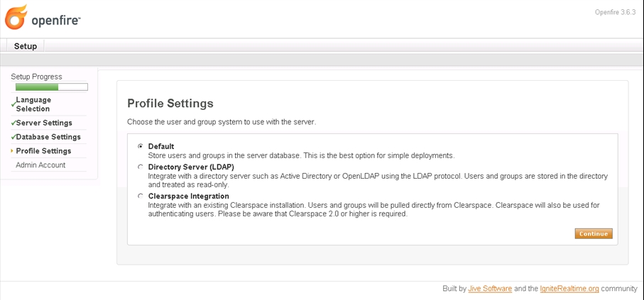
Task: Click the Openfire flame logo
Action: (x=16, y=17)
